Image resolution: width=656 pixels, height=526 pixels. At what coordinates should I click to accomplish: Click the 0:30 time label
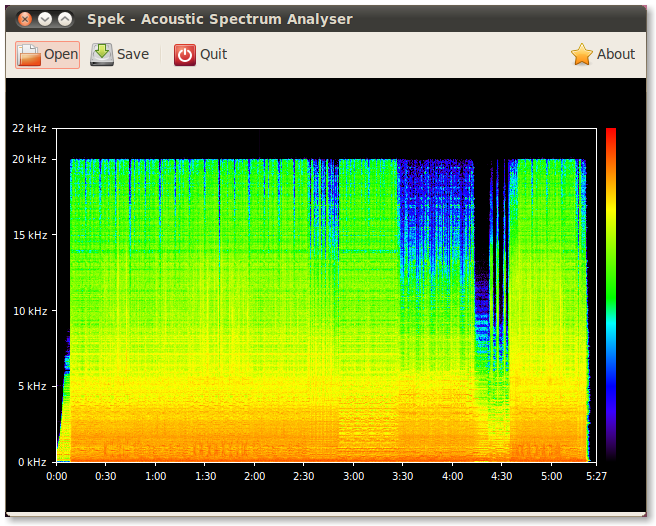tap(105, 477)
